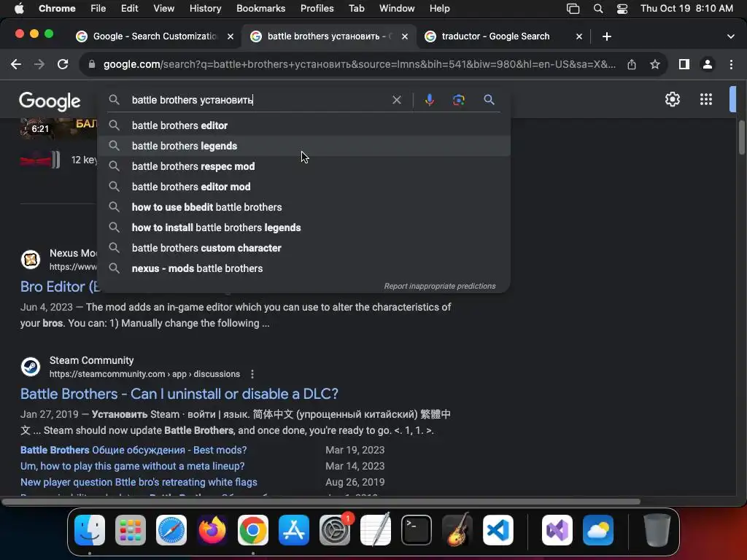747x560 pixels.
Task: Select suggestion battle brothers editor
Action: tap(303, 125)
